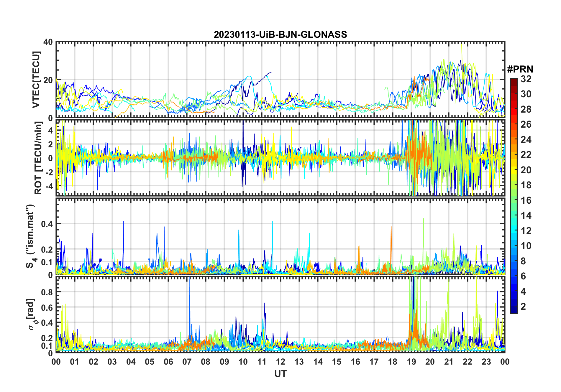Click x-axis hour tick label 23
Viewport: 561px width, 392px height.
pyautogui.click(x=486, y=362)
